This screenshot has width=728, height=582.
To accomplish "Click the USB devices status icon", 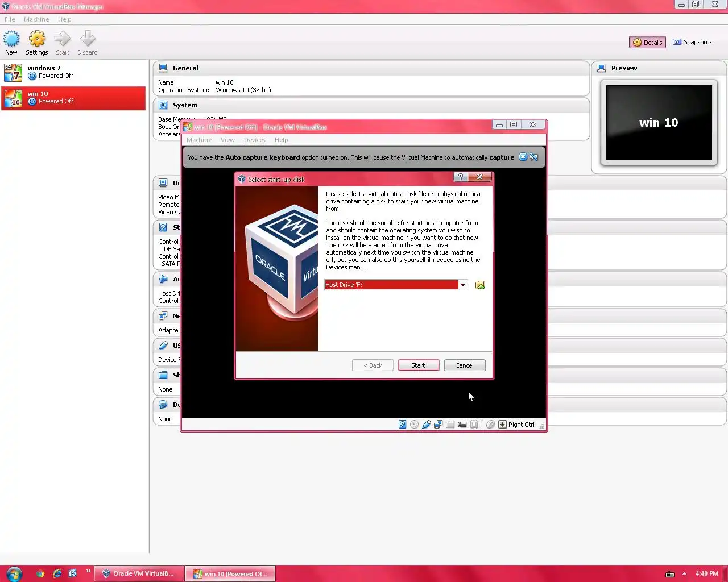I will (x=427, y=425).
